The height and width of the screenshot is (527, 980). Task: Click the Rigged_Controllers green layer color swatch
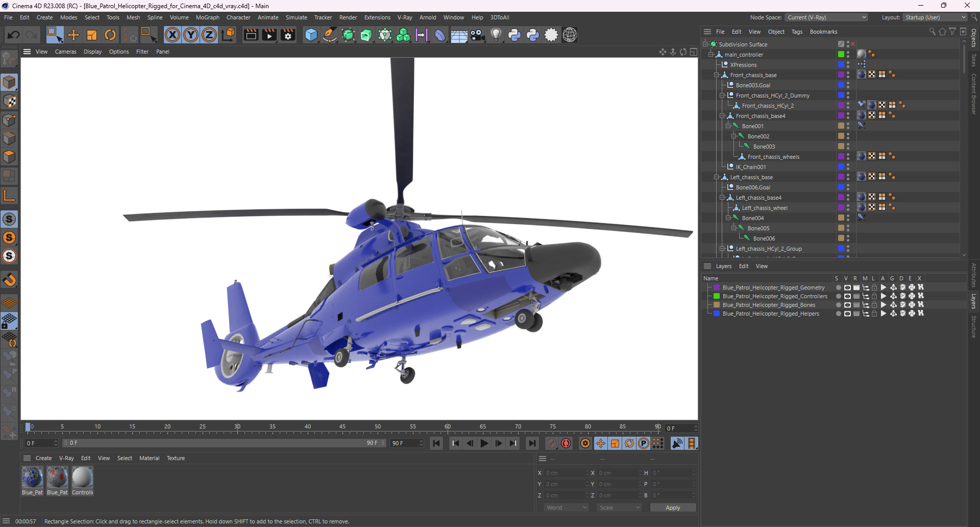(x=717, y=296)
